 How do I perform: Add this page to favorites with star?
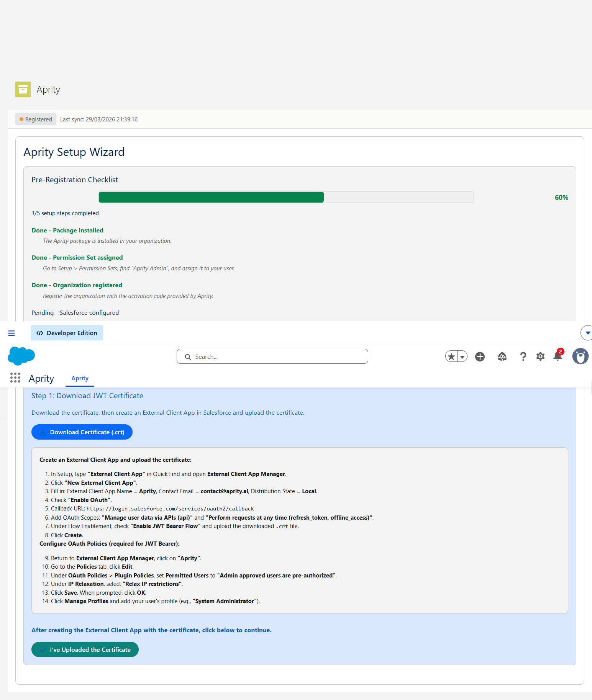point(451,357)
